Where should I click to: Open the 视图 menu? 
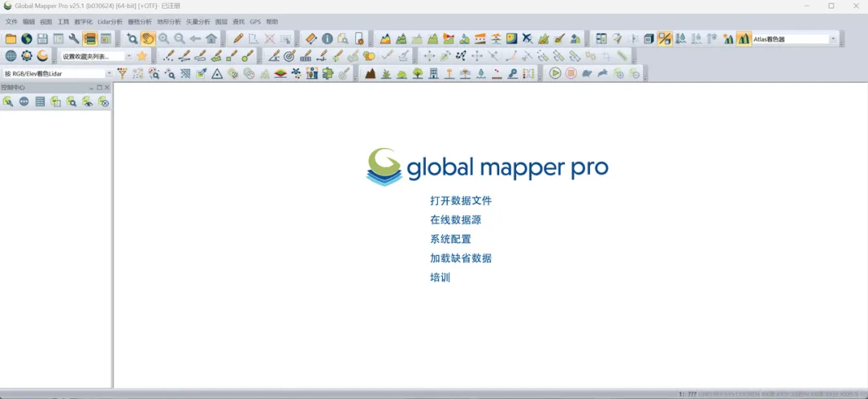(46, 22)
